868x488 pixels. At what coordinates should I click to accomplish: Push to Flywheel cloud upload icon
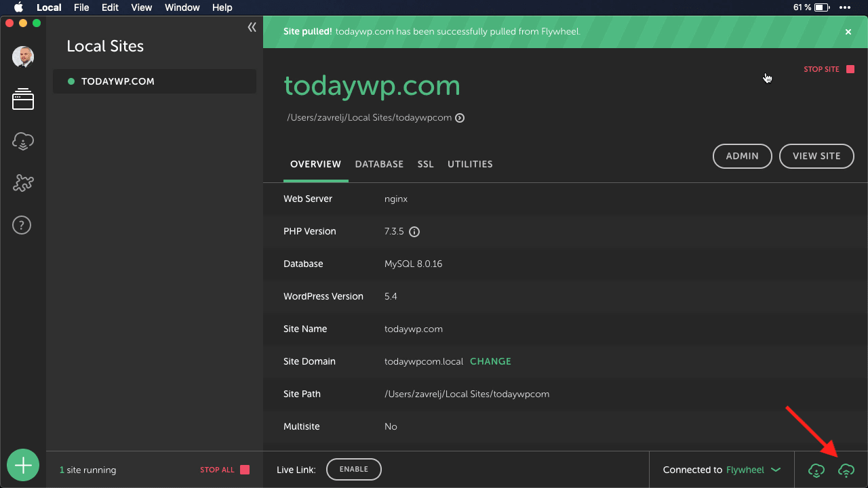point(846,470)
